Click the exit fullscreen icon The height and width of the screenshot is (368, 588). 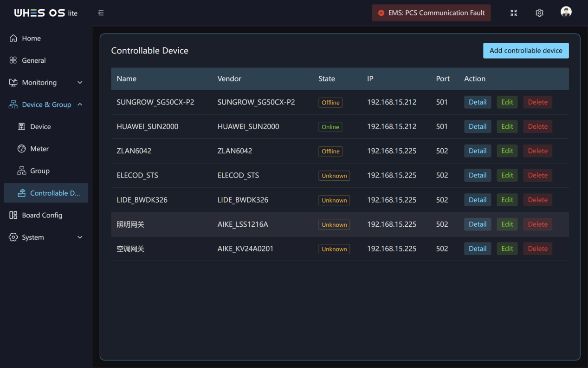[514, 13]
